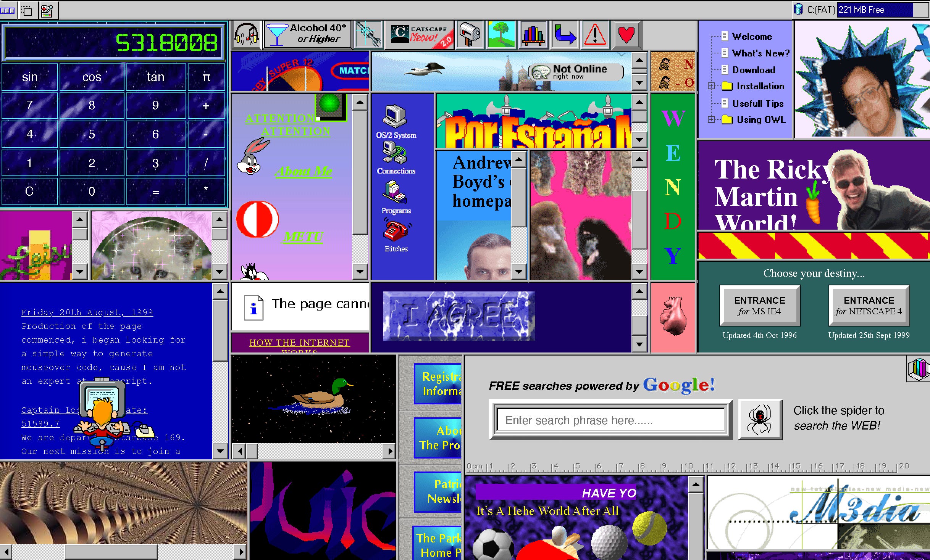This screenshot has height=560, width=930.
Task: Expand the Using OWL folder node
Action: point(711,120)
